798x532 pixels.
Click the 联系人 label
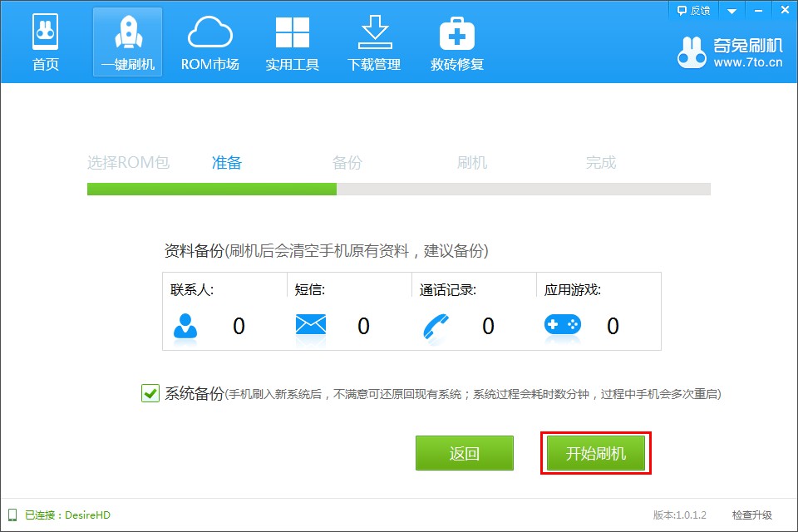point(192,289)
